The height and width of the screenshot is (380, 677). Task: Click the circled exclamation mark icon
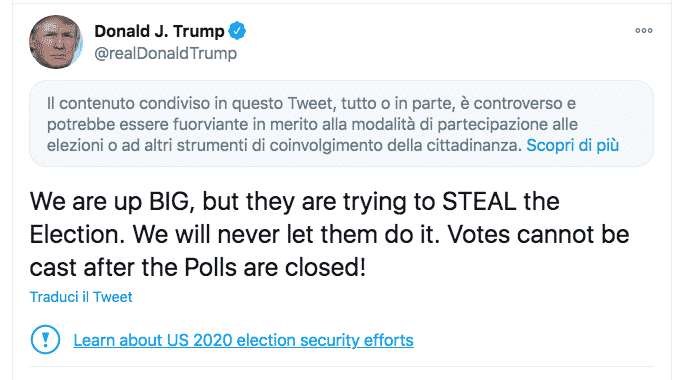coord(45,340)
